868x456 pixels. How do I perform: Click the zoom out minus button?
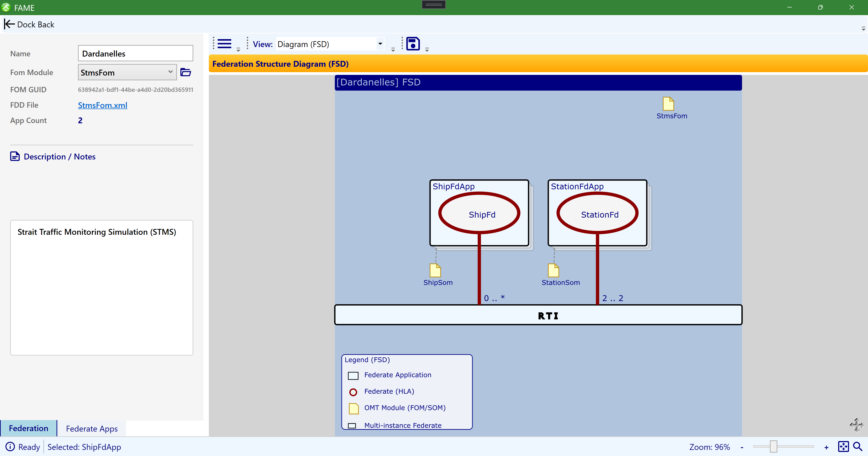pyautogui.click(x=742, y=447)
